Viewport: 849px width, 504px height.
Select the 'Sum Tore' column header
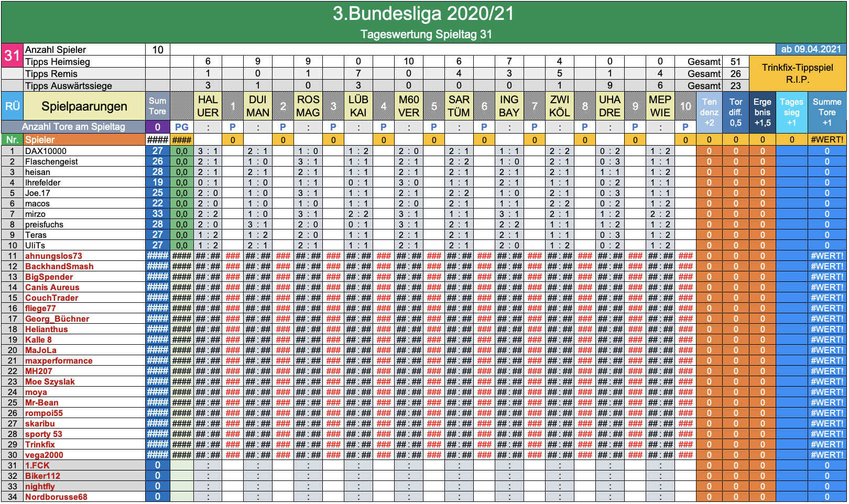pos(157,106)
